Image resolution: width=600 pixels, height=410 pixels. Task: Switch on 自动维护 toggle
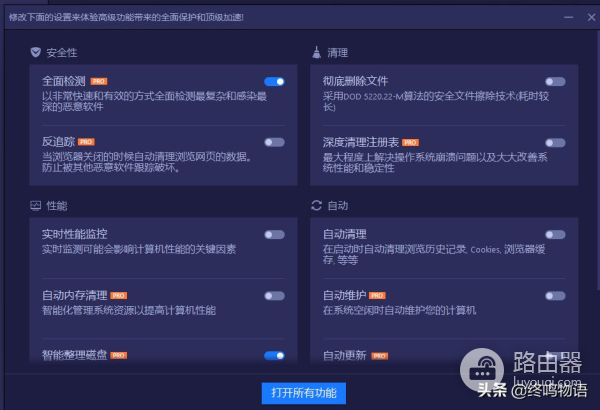[x=555, y=296]
